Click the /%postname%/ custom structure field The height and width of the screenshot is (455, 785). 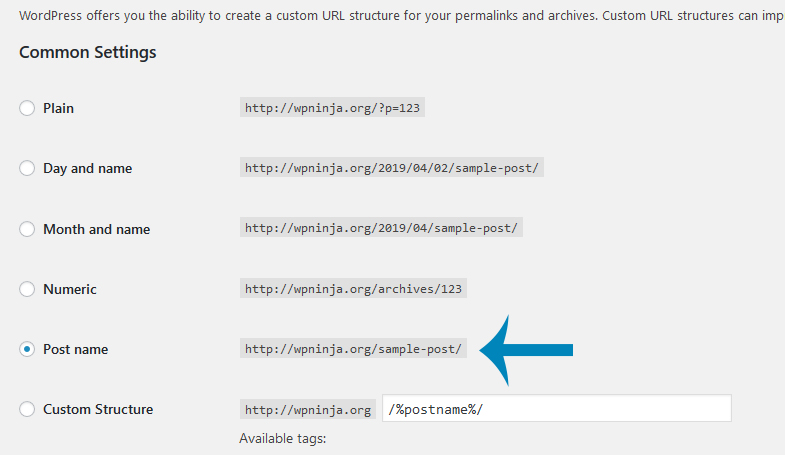click(x=557, y=408)
